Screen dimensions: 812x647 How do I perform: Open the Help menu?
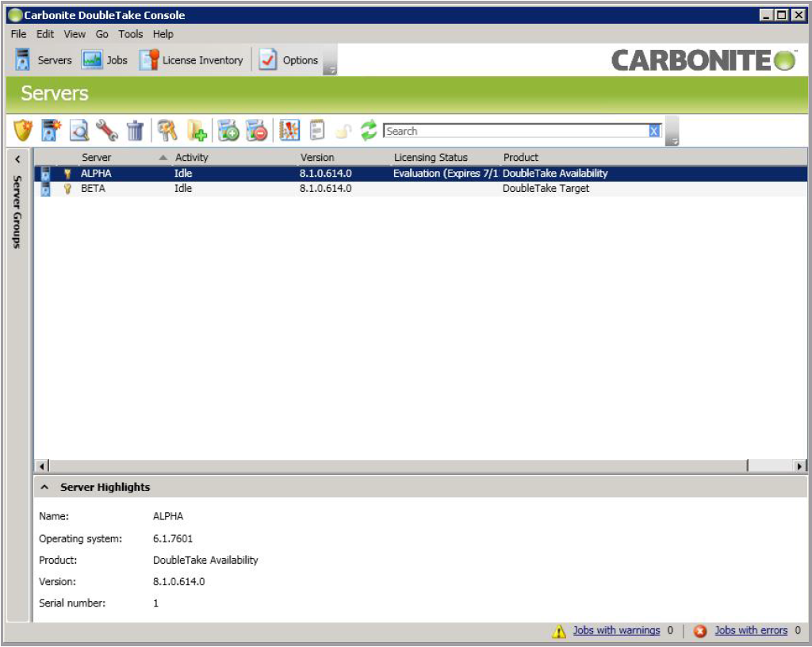[163, 34]
